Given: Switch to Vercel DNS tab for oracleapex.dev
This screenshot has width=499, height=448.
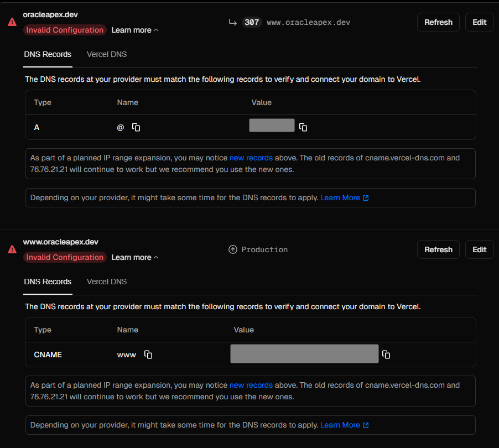Looking at the screenshot, I should click(107, 54).
